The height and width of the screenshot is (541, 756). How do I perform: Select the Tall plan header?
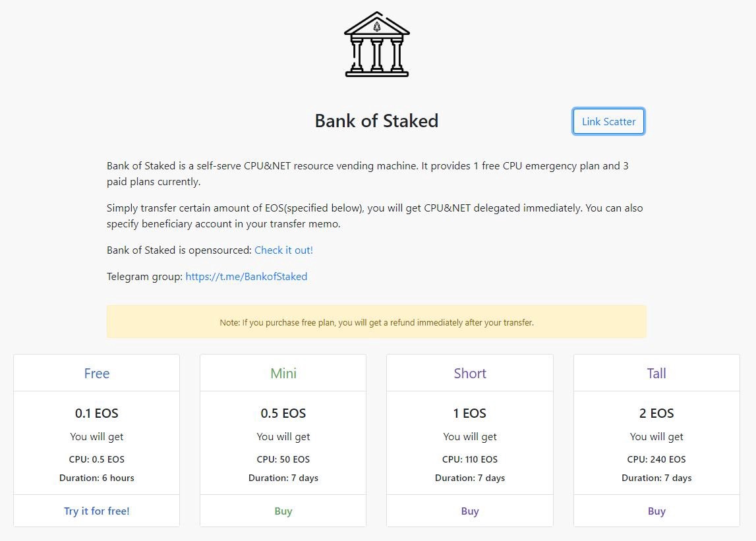pos(656,373)
